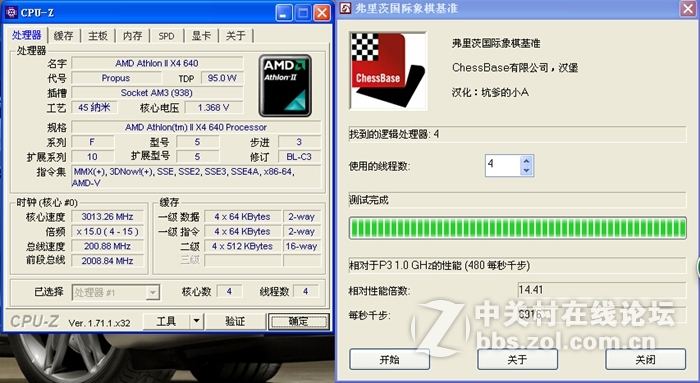Viewport: 700px width, 383px height.
Task: Click the 95.0 W TDP value
Action: click(222, 78)
